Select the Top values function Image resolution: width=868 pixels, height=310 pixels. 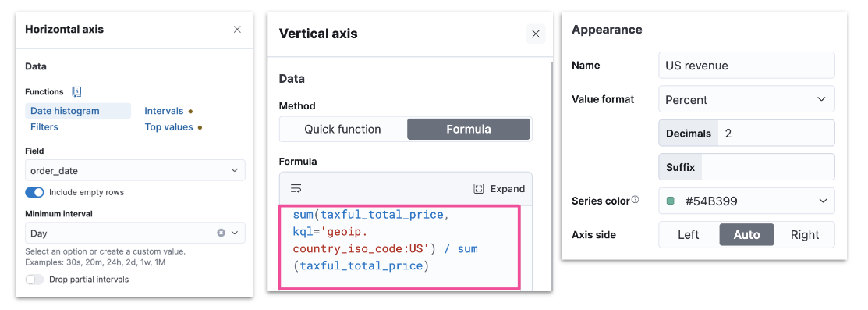168,127
